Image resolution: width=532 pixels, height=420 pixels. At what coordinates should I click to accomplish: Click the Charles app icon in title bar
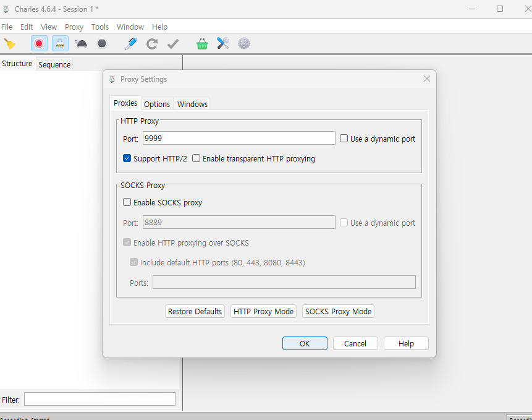pos(6,9)
